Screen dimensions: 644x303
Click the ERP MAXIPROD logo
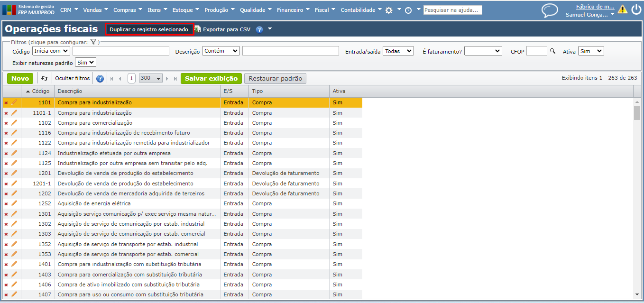28,9
